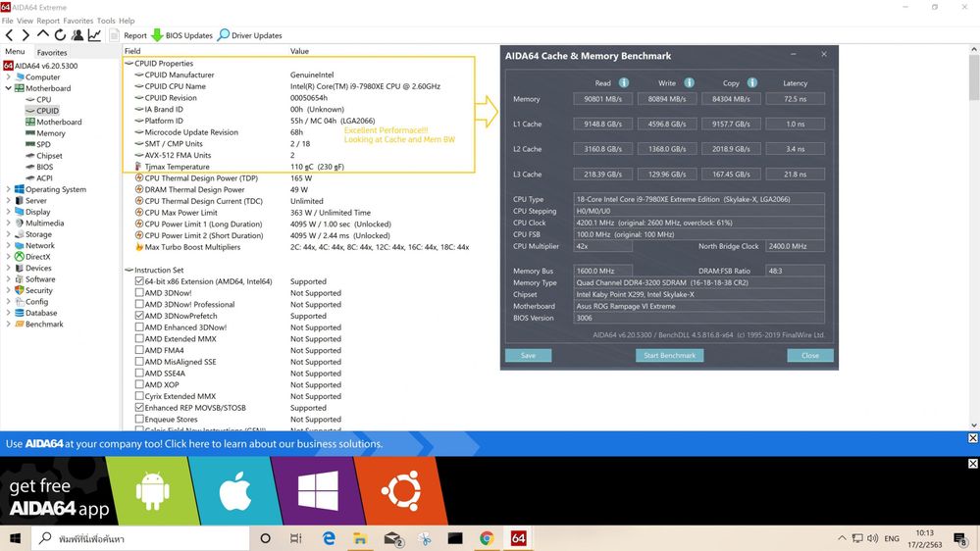Click the Windows search box in the taskbar
The width and height of the screenshot is (980, 551).
point(139,538)
